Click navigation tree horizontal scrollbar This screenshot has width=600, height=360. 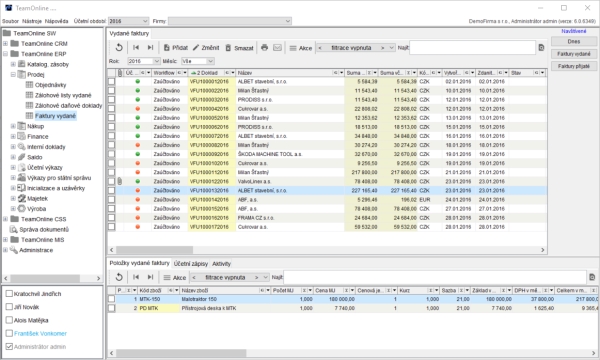(x=45, y=278)
